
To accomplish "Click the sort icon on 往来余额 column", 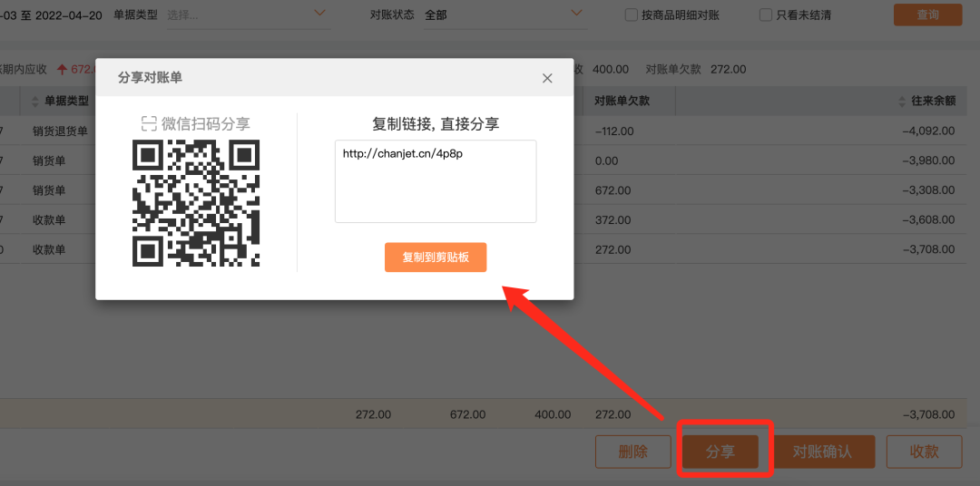I will coord(902,101).
